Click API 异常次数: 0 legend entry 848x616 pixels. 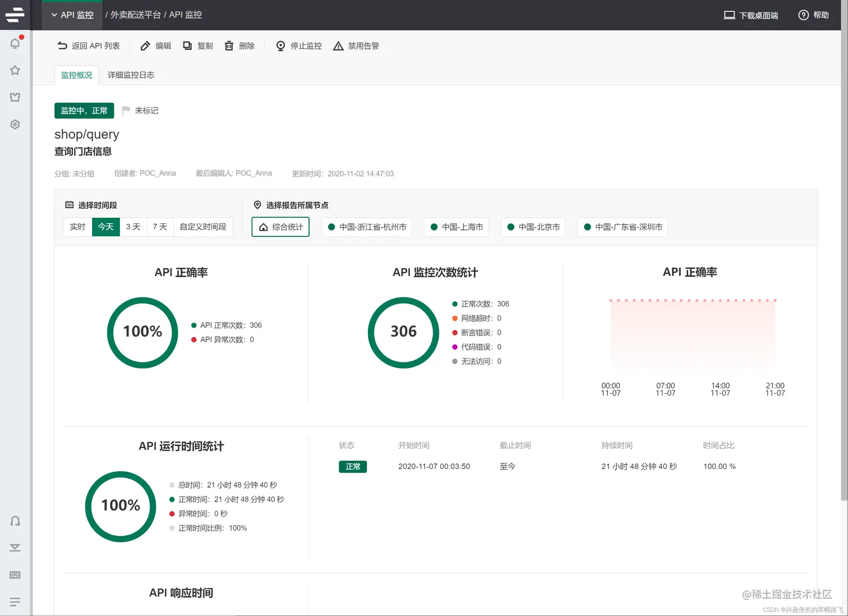tap(223, 339)
